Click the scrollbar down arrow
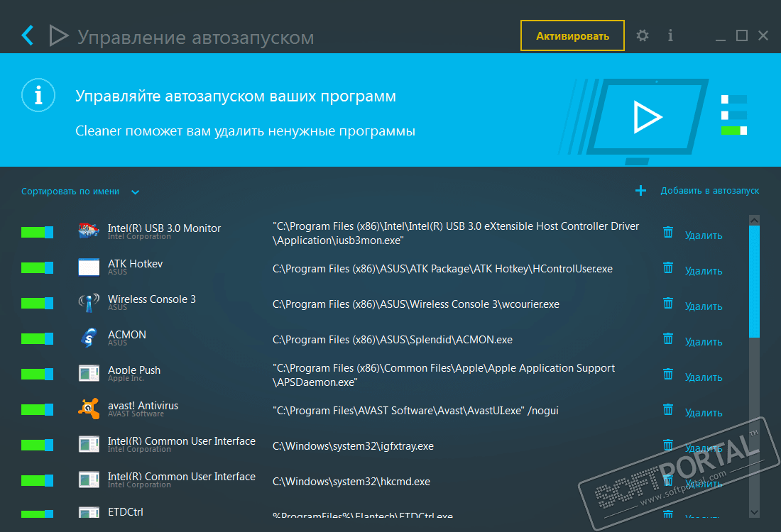Image resolution: width=781 pixels, height=532 pixels. [754, 512]
